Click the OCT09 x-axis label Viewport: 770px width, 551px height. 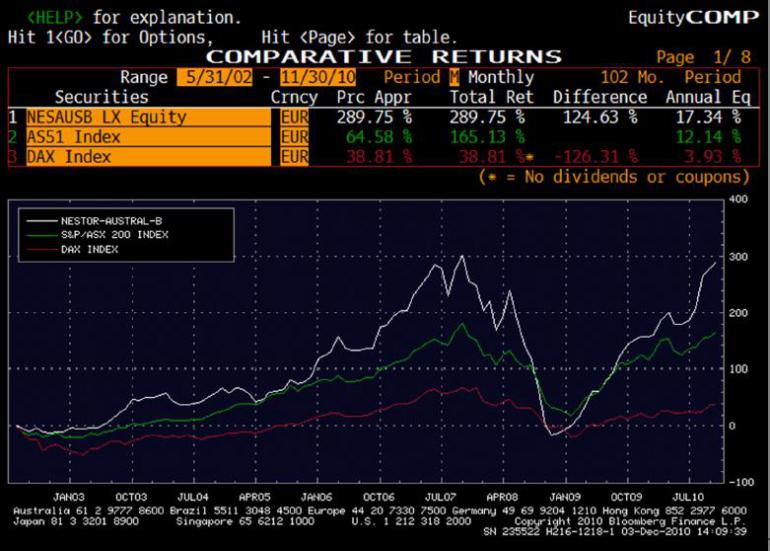(627, 497)
